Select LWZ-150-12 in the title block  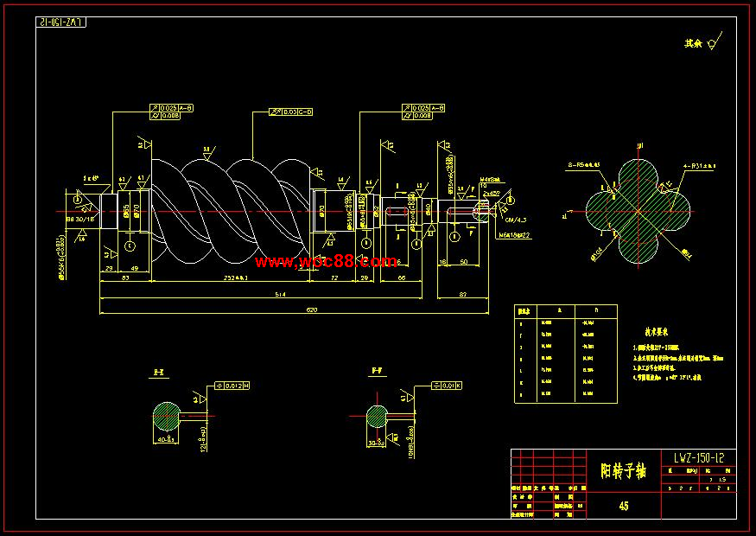click(x=699, y=458)
